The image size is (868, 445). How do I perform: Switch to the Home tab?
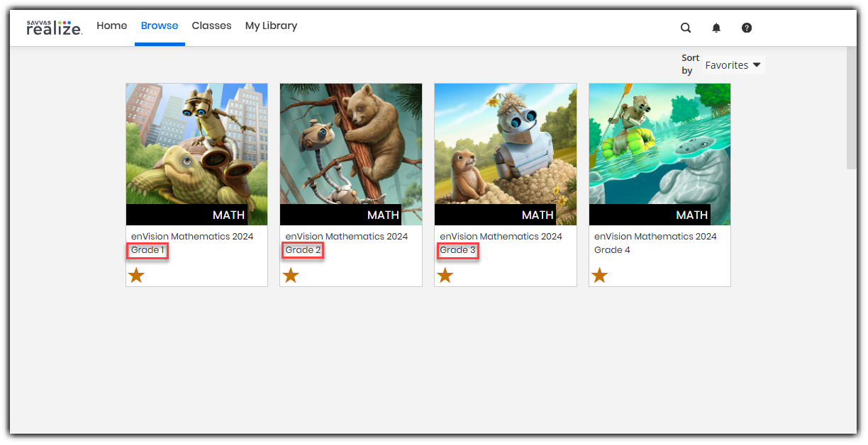pos(111,26)
